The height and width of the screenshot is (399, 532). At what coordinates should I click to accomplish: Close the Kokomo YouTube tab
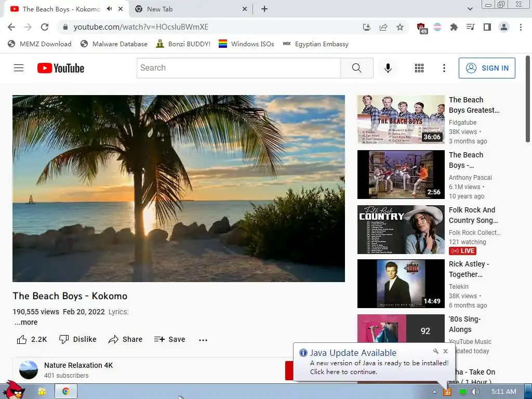tap(121, 9)
